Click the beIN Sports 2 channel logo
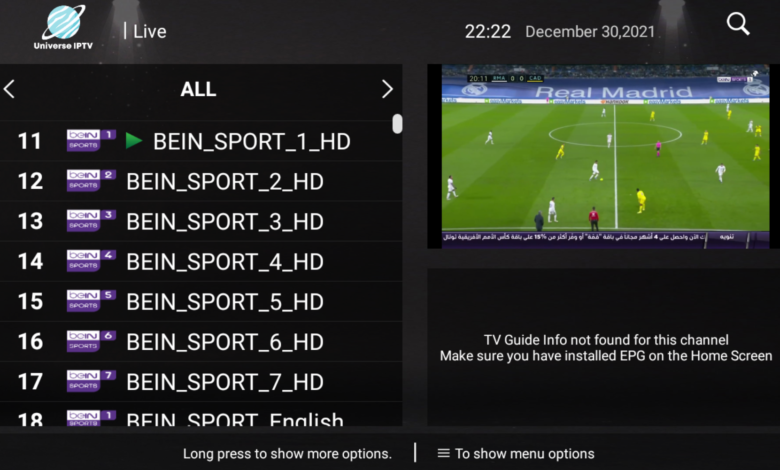The image size is (780, 470). [92, 181]
